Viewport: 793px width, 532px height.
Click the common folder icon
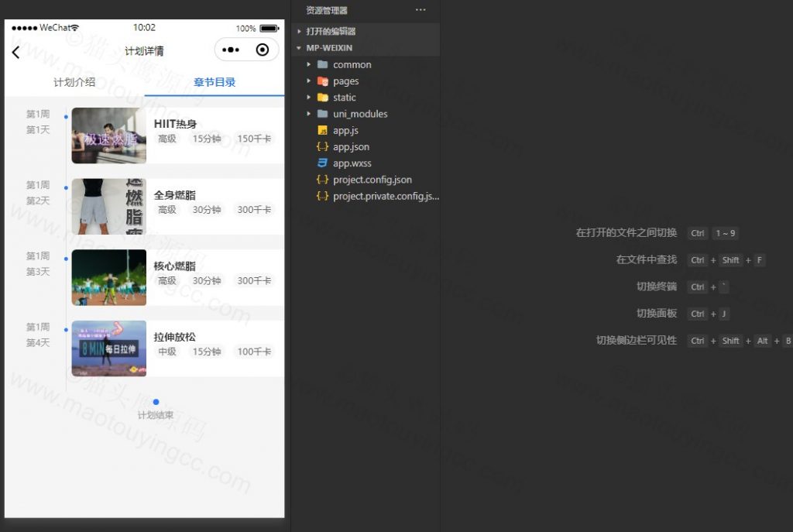click(x=322, y=64)
